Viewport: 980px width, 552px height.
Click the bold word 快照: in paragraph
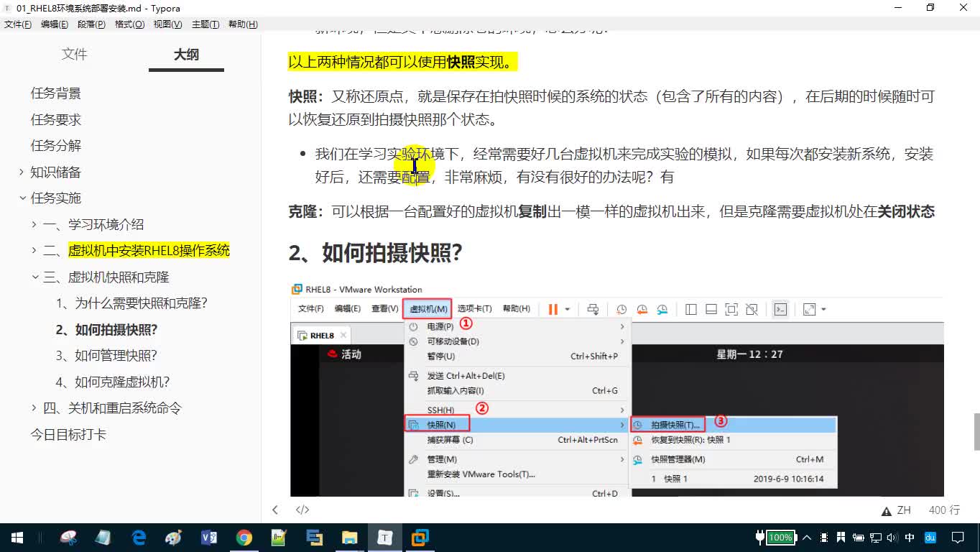click(306, 96)
